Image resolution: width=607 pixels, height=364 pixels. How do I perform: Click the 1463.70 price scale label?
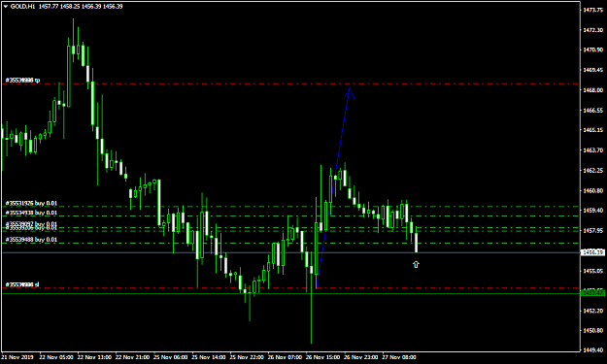click(x=593, y=150)
